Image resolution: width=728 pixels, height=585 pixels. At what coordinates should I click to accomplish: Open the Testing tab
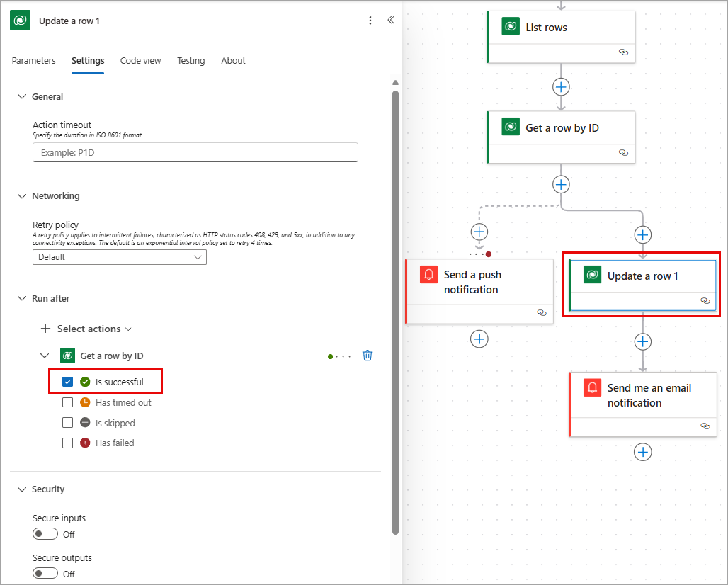tap(190, 60)
